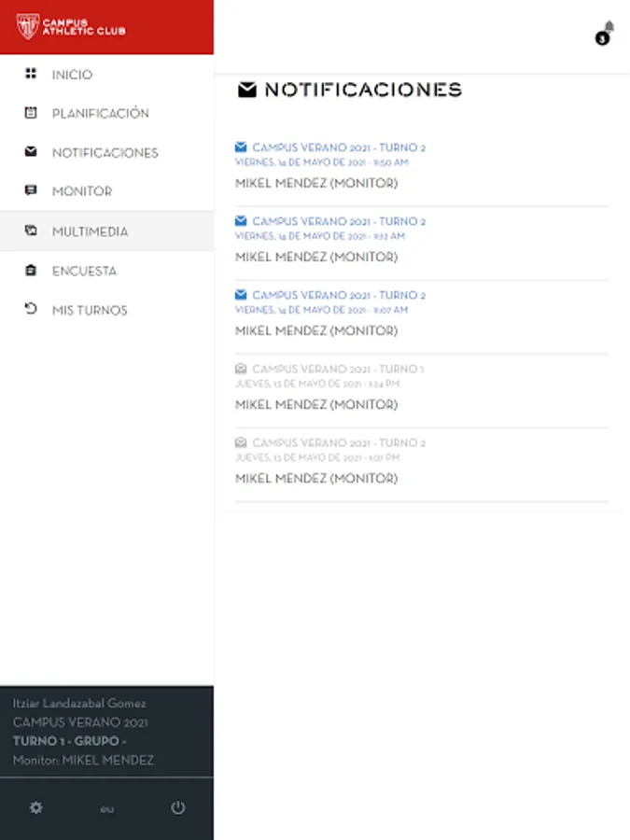Click the Mis Turnos refresh icon
Screen dimensions: 630x840
click(x=31, y=309)
